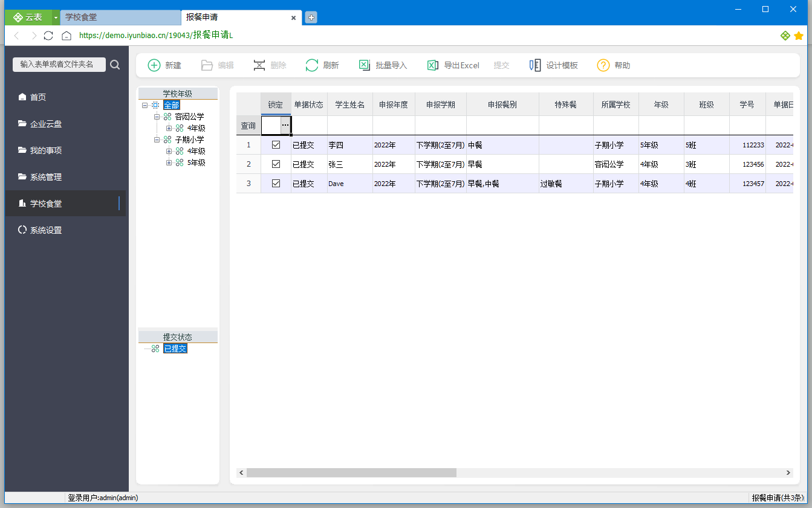Click the 批量导入 Excel icon
812x508 pixels.
[x=365, y=65]
